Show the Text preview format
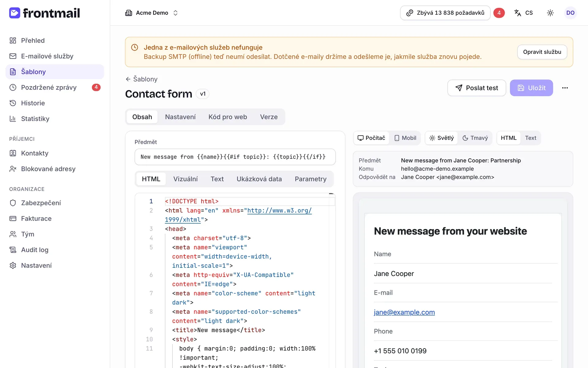 tap(530, 138)
